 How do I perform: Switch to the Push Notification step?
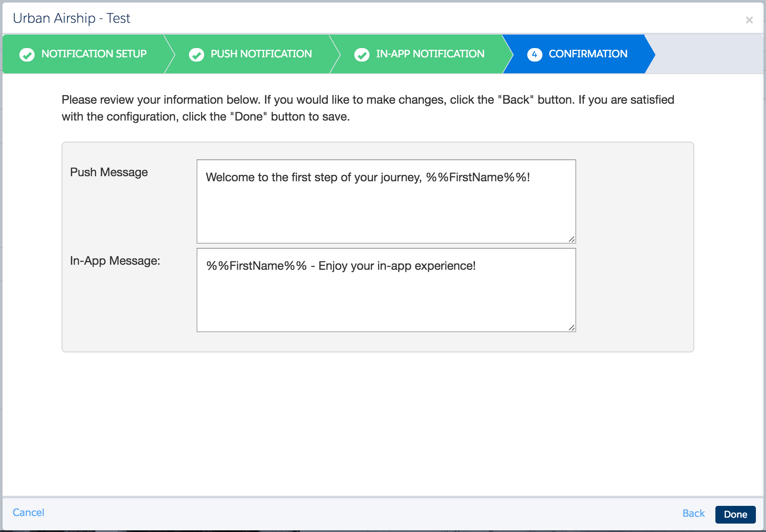click(x=261, y=54)
